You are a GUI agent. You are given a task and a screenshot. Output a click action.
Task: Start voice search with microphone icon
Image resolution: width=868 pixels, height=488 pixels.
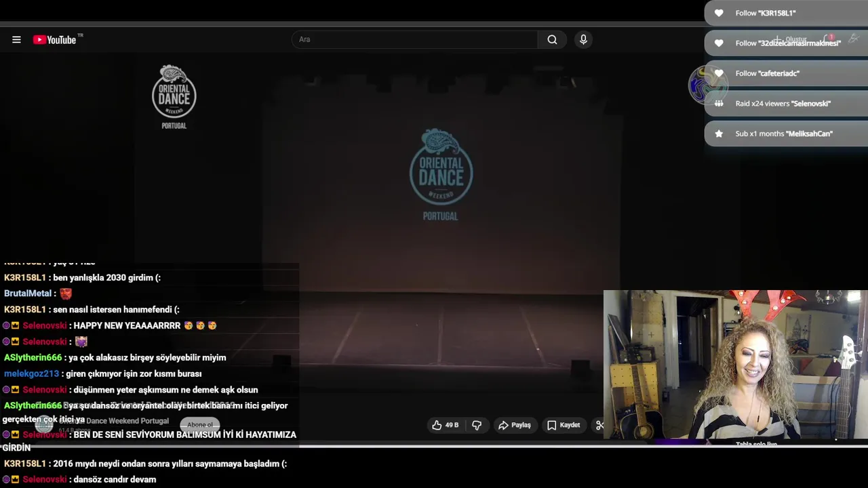coord(583,39)
